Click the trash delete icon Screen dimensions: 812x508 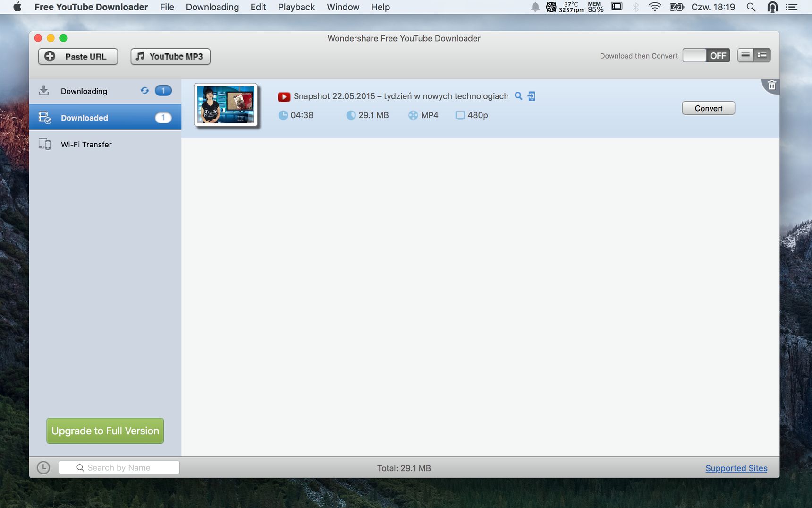(772, 85)
